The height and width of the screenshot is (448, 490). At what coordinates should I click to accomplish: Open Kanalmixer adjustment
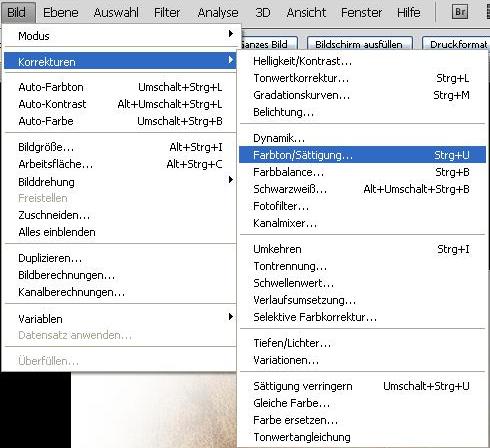pyautogui.click(x=362, y=223)
